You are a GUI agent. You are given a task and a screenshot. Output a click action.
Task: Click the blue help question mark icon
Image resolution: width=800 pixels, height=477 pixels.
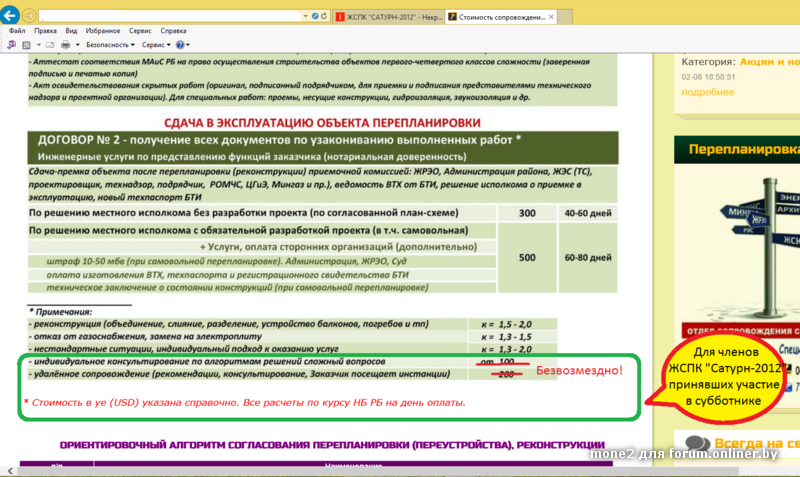pyautogui.click(x=180, y=45)
